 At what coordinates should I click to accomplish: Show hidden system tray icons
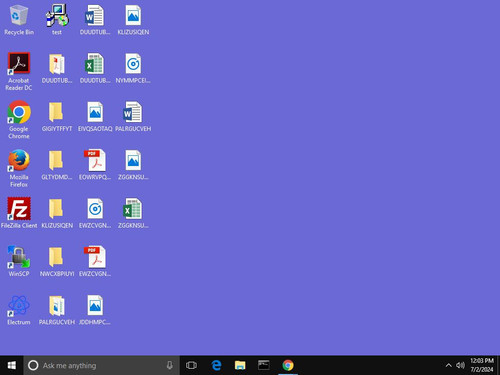449,365
